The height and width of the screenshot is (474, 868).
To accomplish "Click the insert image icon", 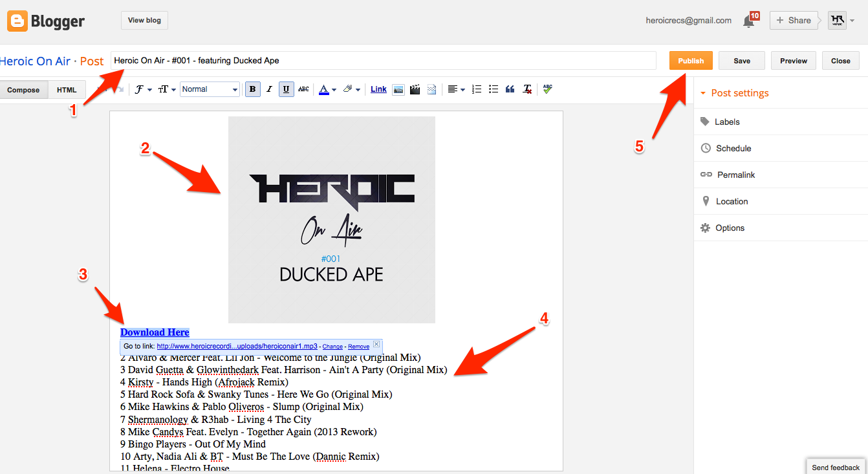I will [x=398, y=89].
